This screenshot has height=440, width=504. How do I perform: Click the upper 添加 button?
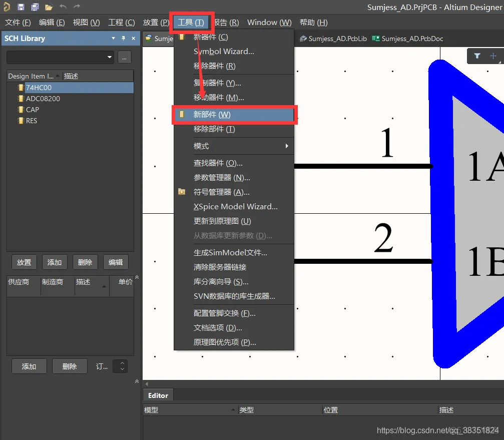click(55, 262)
